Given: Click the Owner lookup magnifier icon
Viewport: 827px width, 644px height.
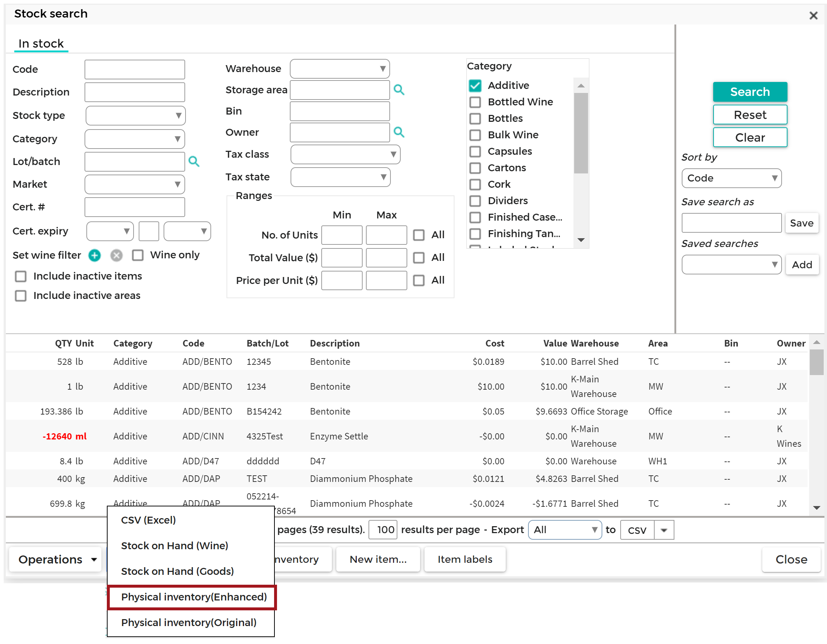Looking at the screenshot, I should (x=399, y=132).
